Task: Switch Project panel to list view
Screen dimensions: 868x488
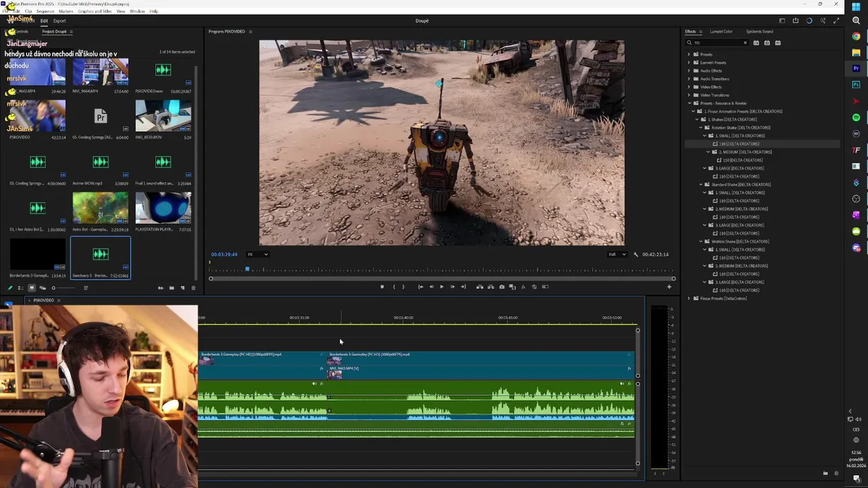Action: (x=20, y=288)
